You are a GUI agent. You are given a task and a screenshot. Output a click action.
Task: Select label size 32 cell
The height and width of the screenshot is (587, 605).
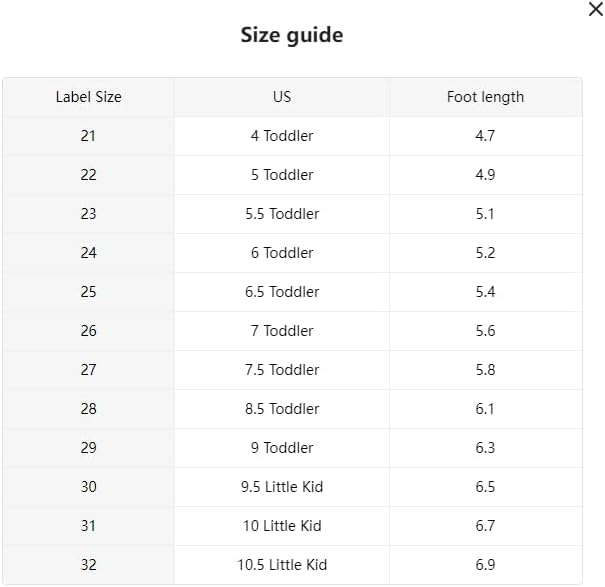click(88, 565)
